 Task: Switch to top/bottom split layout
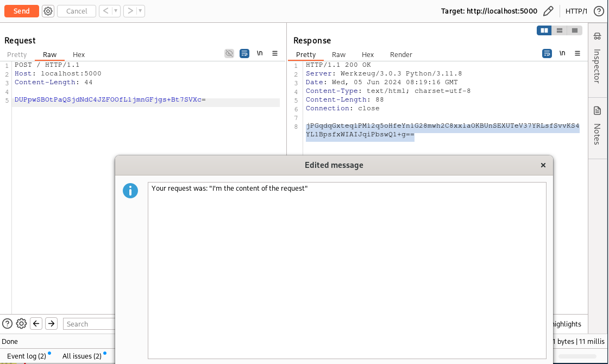(x=559, y=30)
